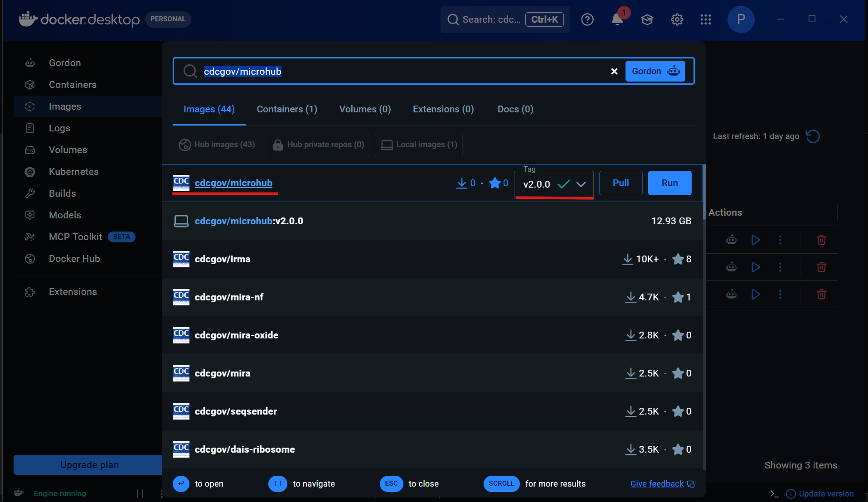Select the cdcgov/mira-nf result
868x502 pixels.
pos(433,297)
